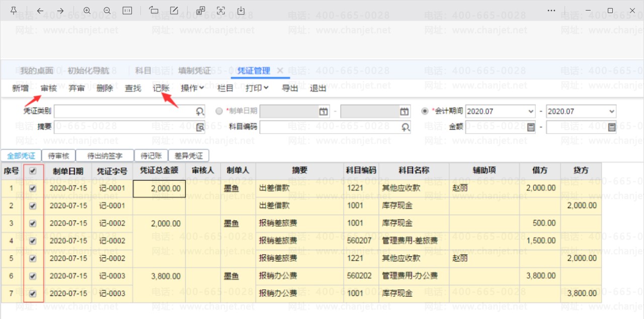The width and height of the screenshot is (644, 319).
Task: Select the 差异凭证 filter tab
Action: click(189, 156)
